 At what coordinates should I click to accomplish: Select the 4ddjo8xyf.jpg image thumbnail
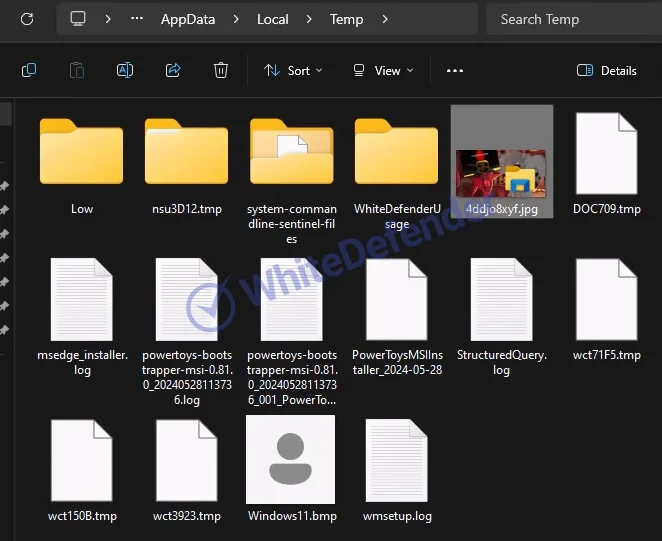click(501, 165)
